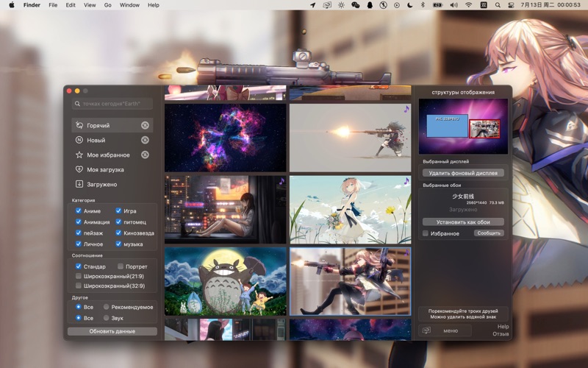Refresh icon next to Горячий
The width and height of the screenshot is (588, 368).
(145, 125)
